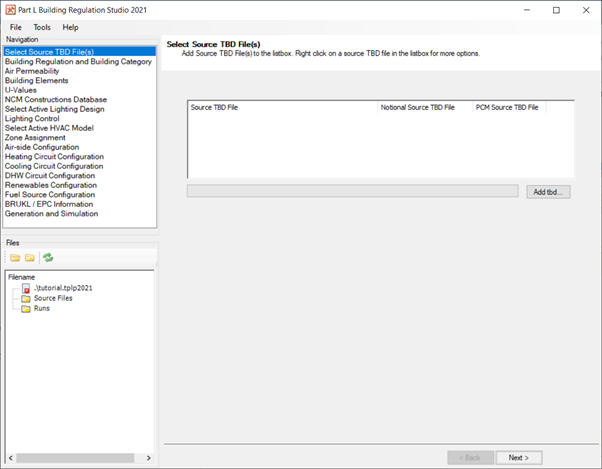Select .\tutorial.tplp2021 in Files tree
Screen dimensions: 602x469
click(63, 288)
